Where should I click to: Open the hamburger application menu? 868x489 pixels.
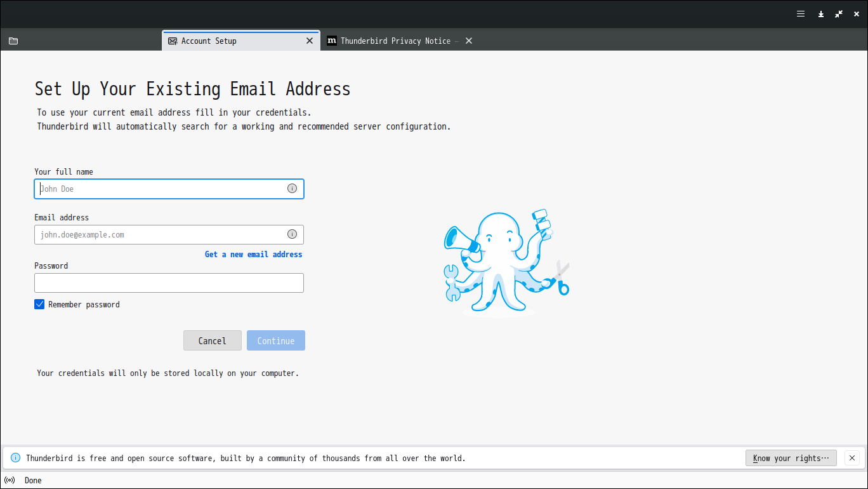(x=801, y=13)
